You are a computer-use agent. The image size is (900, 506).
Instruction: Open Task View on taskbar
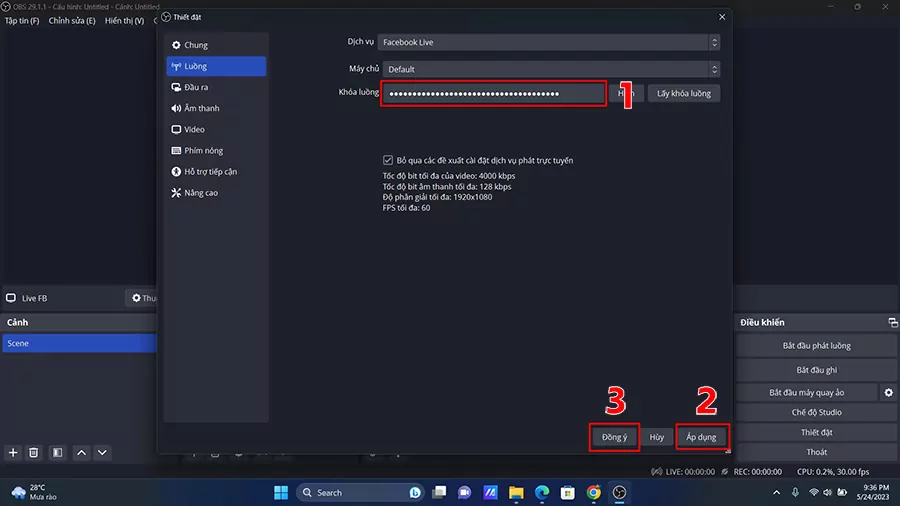coord(439,493)
